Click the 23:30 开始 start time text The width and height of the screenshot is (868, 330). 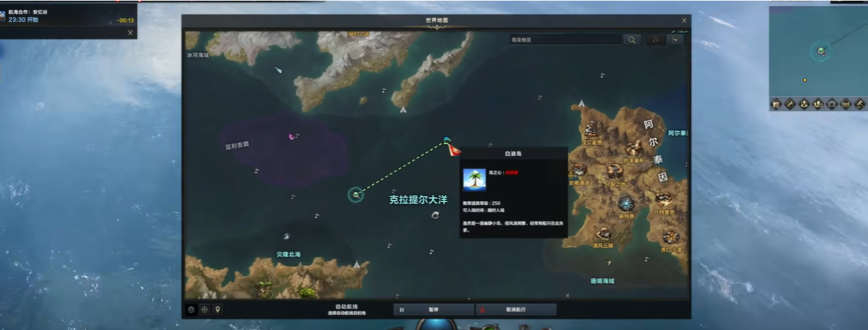coord(23,20)
